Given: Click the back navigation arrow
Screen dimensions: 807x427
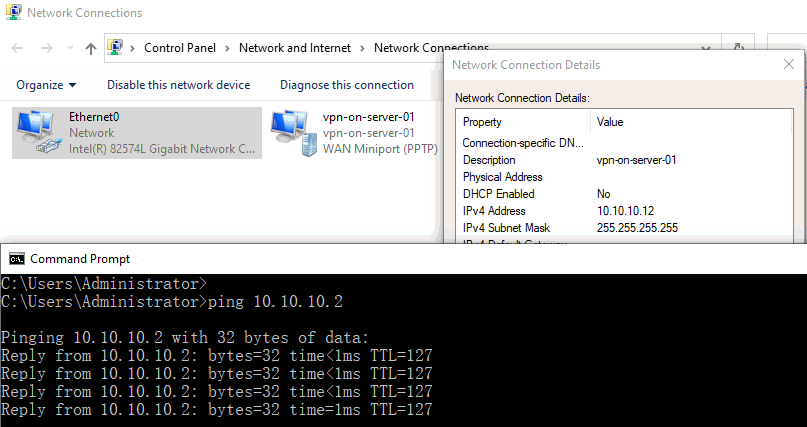Looking at the screenshot, I should pos(19,48).
